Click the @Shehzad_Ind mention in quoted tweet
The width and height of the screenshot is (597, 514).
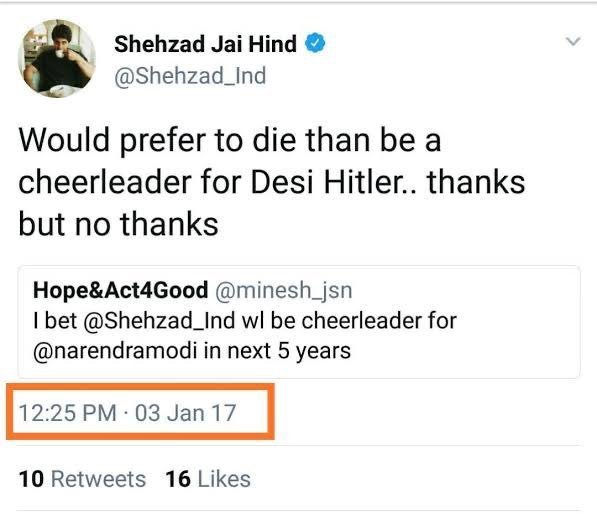(159, 321)
